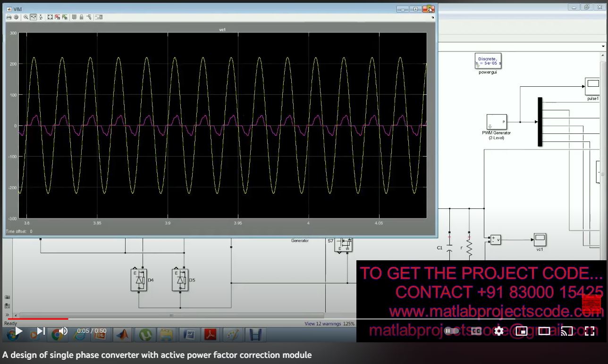608x364 pixels.
Task: Select the zoom X-axis tool
Action: click(x=34, y=17)
